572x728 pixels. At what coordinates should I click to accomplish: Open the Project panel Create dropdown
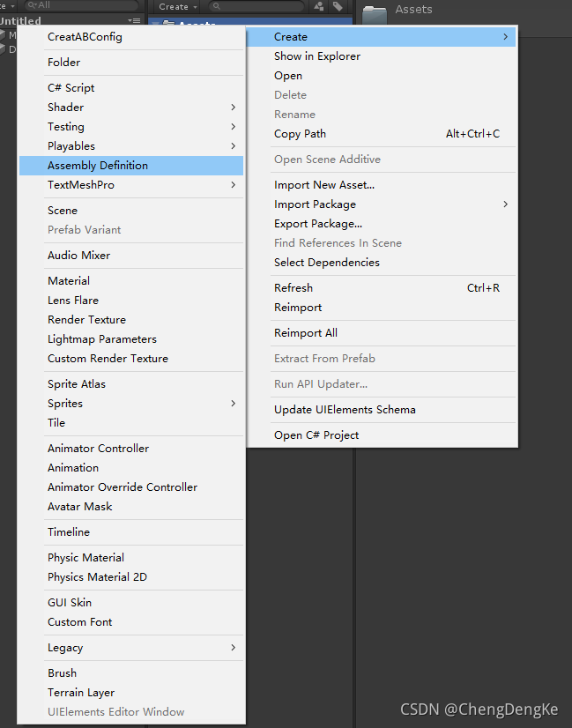click(x=178, y=6)
